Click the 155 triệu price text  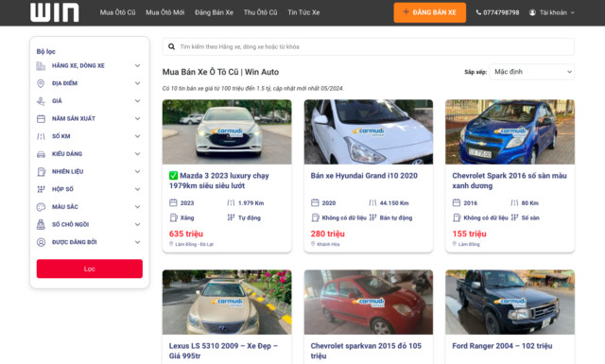[469, 234]
